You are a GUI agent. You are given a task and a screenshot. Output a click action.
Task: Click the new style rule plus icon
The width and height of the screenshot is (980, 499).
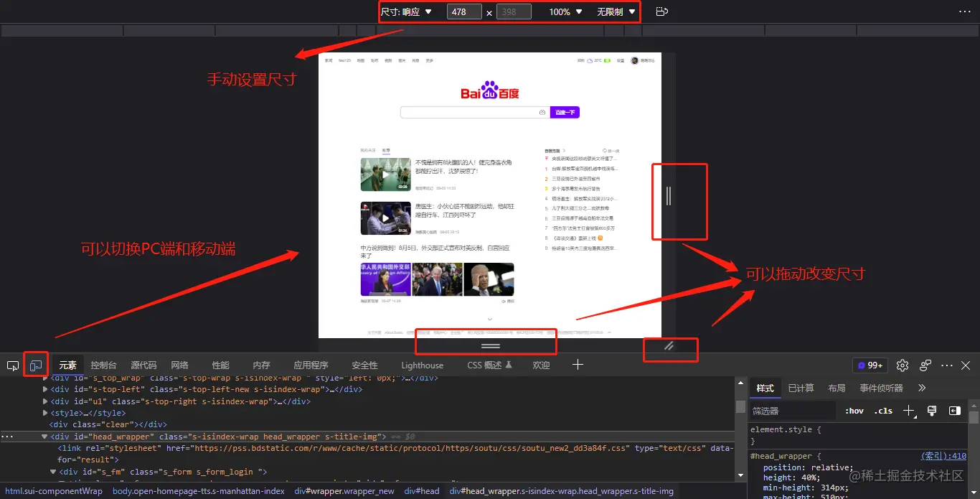coord(909,411)
